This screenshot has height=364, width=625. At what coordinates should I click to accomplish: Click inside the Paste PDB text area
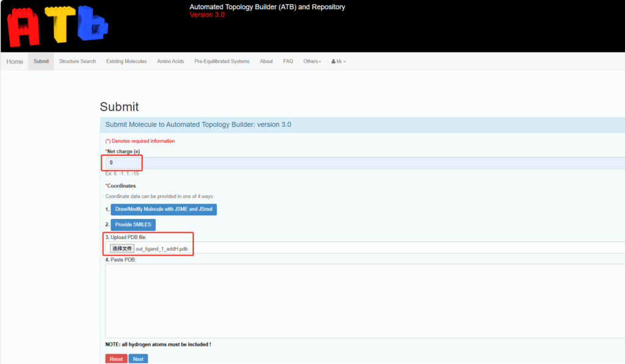tap(366, 301)
